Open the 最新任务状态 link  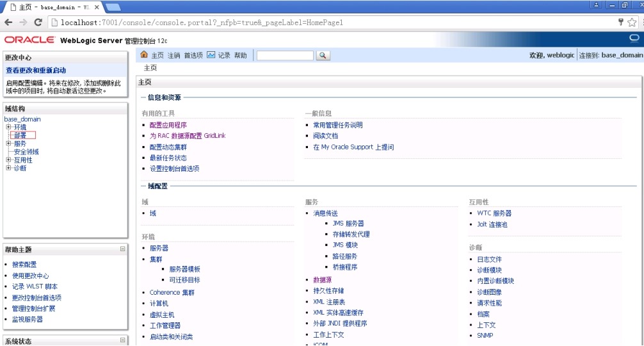tap(168, 158)
